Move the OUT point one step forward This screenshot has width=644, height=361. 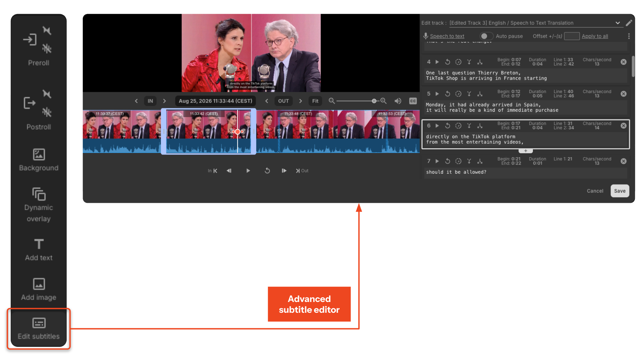coord(300,101)
